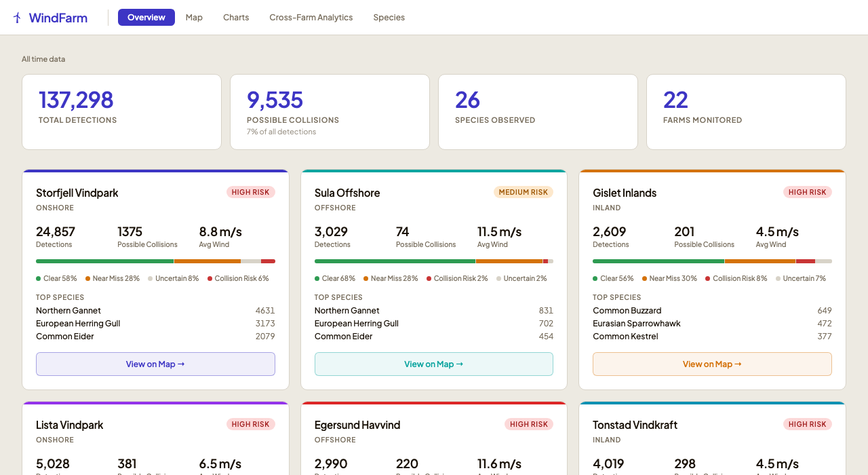Click Common Kestrel species row

(712, 337)
